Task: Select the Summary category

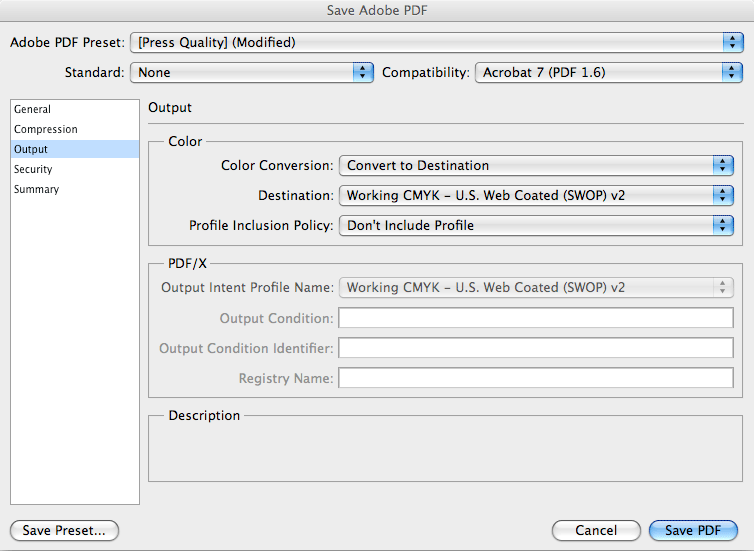Action: [x=75, y=189]
